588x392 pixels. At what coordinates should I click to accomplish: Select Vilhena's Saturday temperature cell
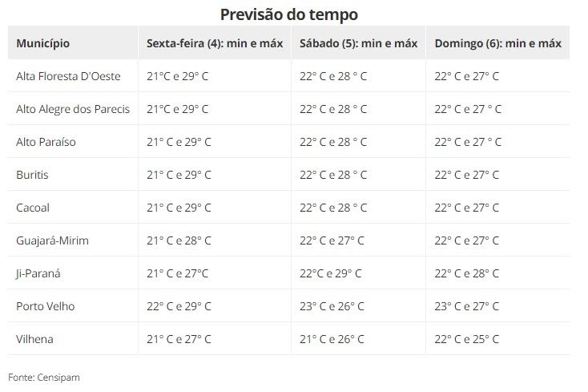click(x=332, y=339)
